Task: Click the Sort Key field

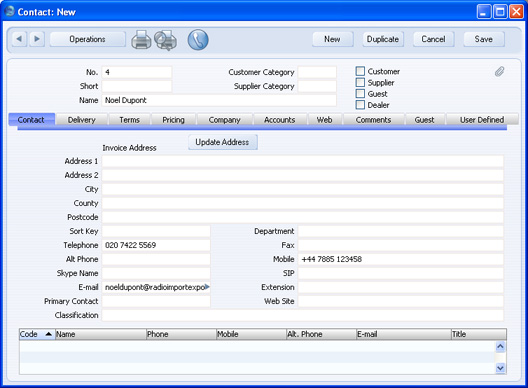Action: point(156,231)
